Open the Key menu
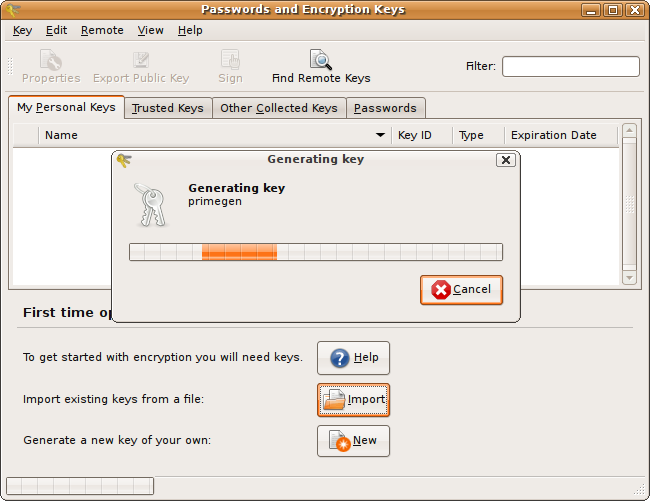This screenshot has height=501, width=650. tap(22, 30)
